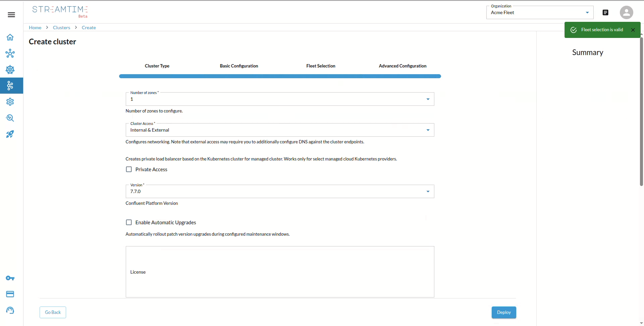
Task: Open the user account avatar menu
Action: tap(626, 12)
